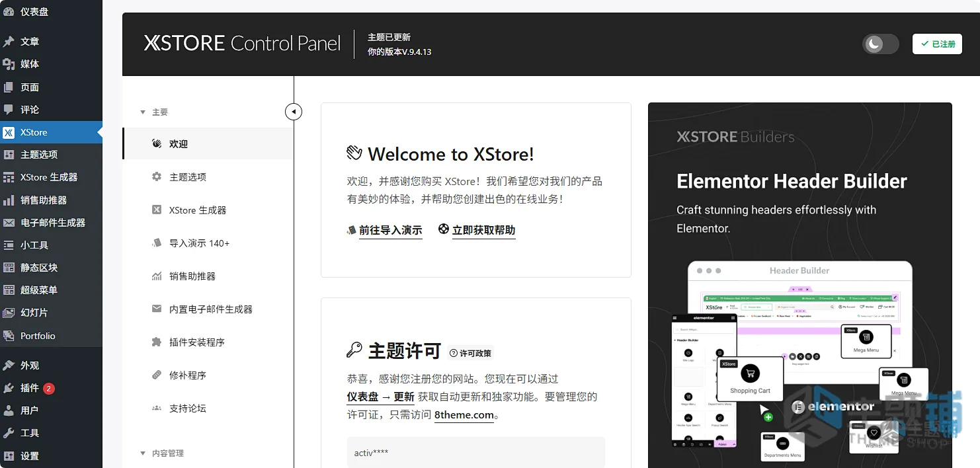Follow the 仪表盘 → 更新 link
The height and width of the screenshot is (468, 980).
(x=381, y=397)
